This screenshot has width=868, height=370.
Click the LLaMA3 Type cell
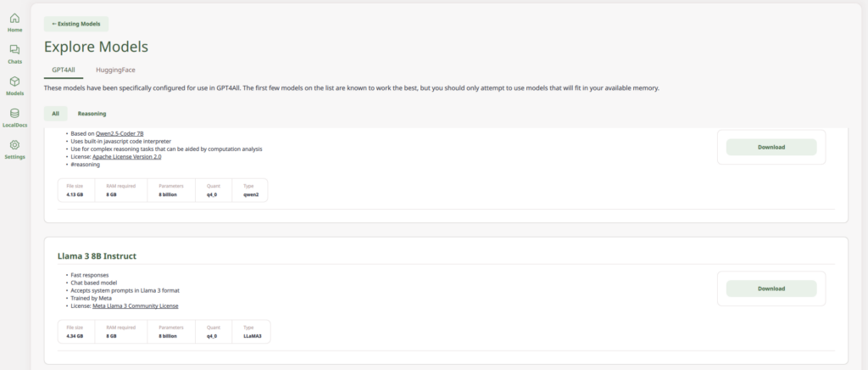[251, 331]
